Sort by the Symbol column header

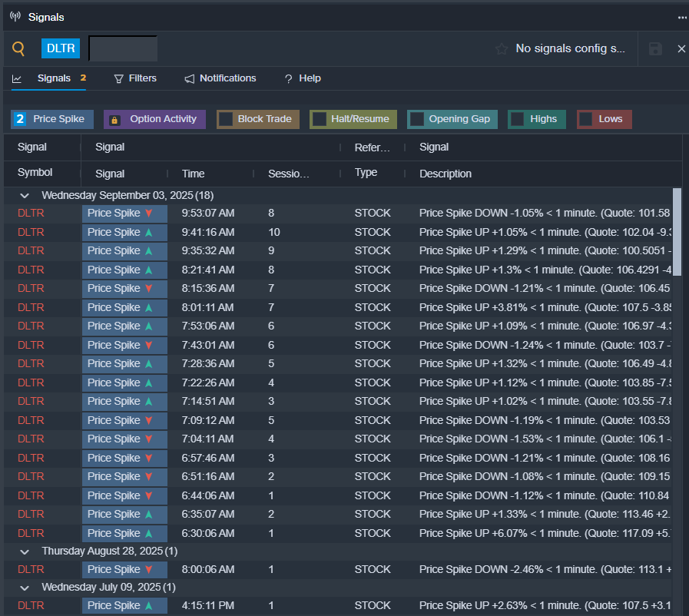[35, 172]
